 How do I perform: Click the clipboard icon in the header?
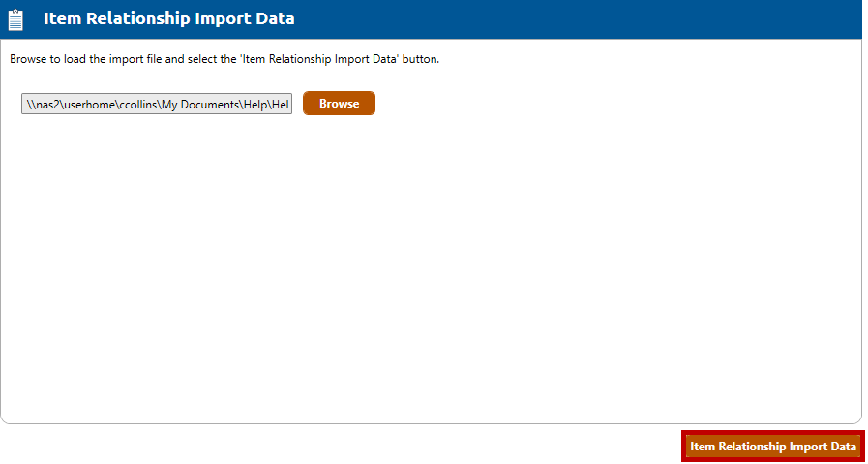click(x=15, y=19)
